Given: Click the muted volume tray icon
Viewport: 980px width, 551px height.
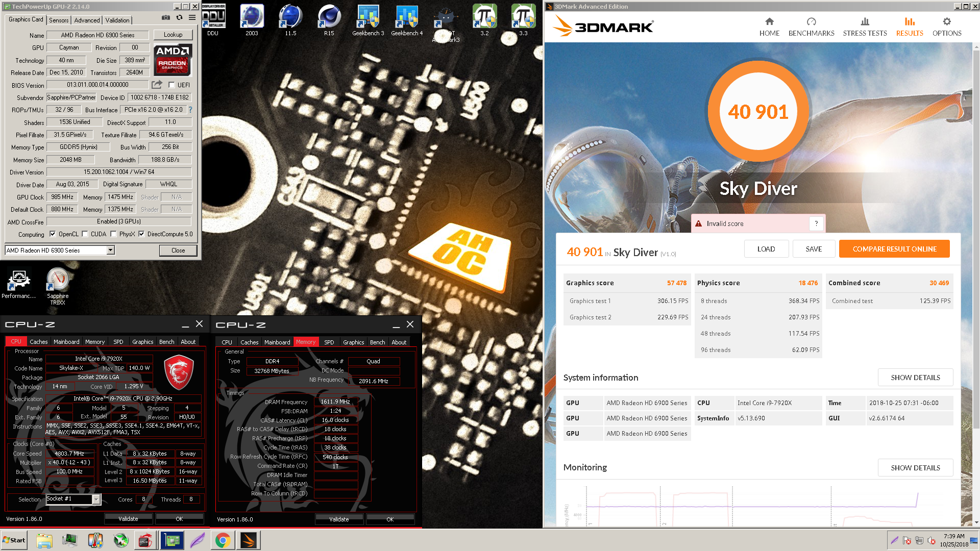Looking at the screenshot, I should pyautogui.click(x=932, y=540).
